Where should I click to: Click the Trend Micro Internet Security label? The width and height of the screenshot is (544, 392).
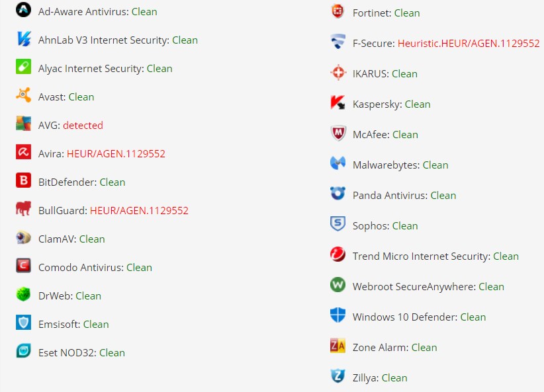421,256
